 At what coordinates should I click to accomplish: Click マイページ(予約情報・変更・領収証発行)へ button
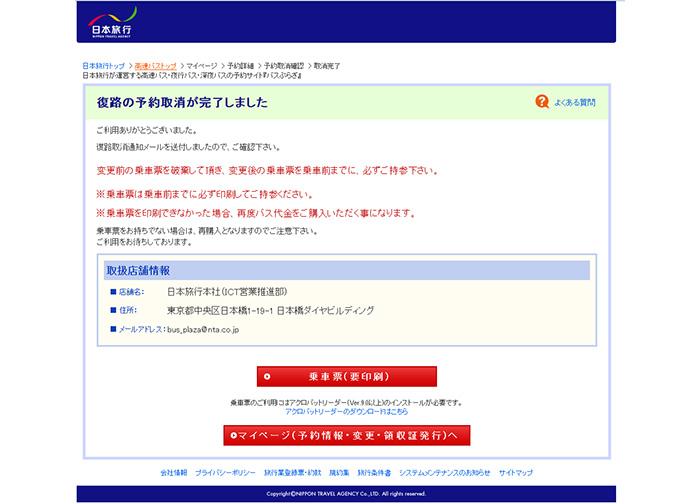tap(346, 435)
